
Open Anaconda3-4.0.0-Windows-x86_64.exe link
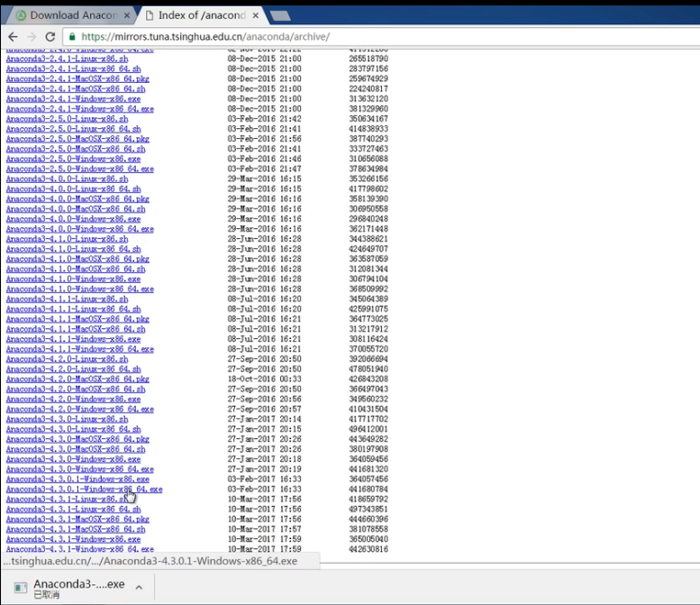point(80,229)
